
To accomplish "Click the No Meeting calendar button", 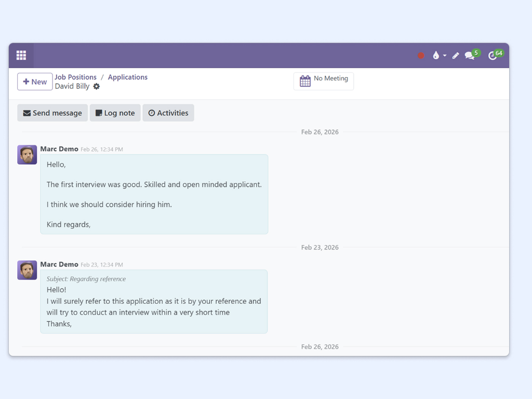I will pyautogui.click(x=324, y=81).
